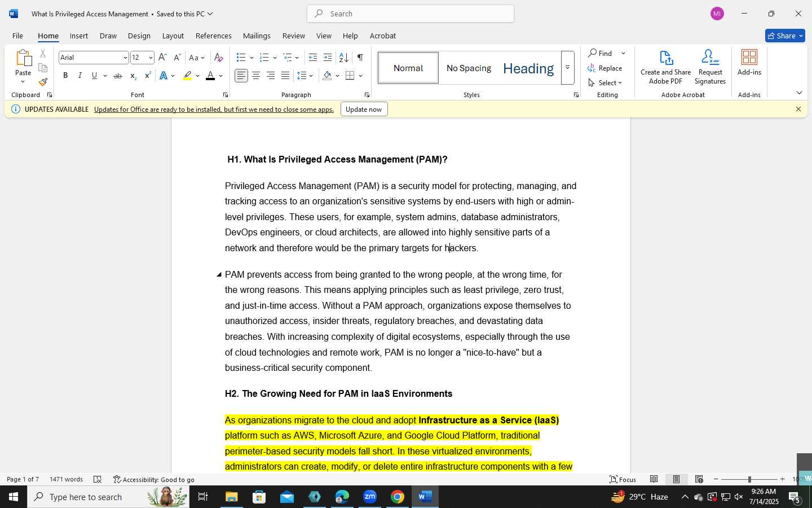Set Center alignment
Image resolution: width=812 pixels, height=508 pixels.
pos(256,76)
